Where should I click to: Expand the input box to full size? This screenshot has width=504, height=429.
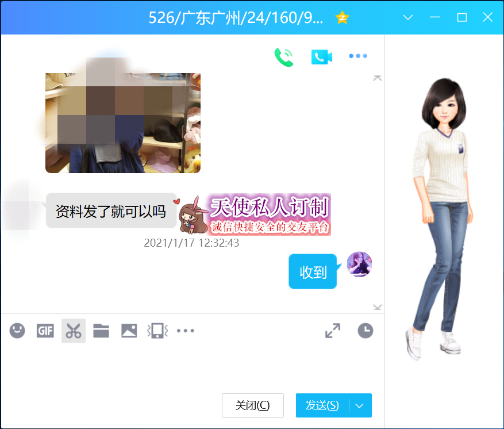(x=332, y=331)
